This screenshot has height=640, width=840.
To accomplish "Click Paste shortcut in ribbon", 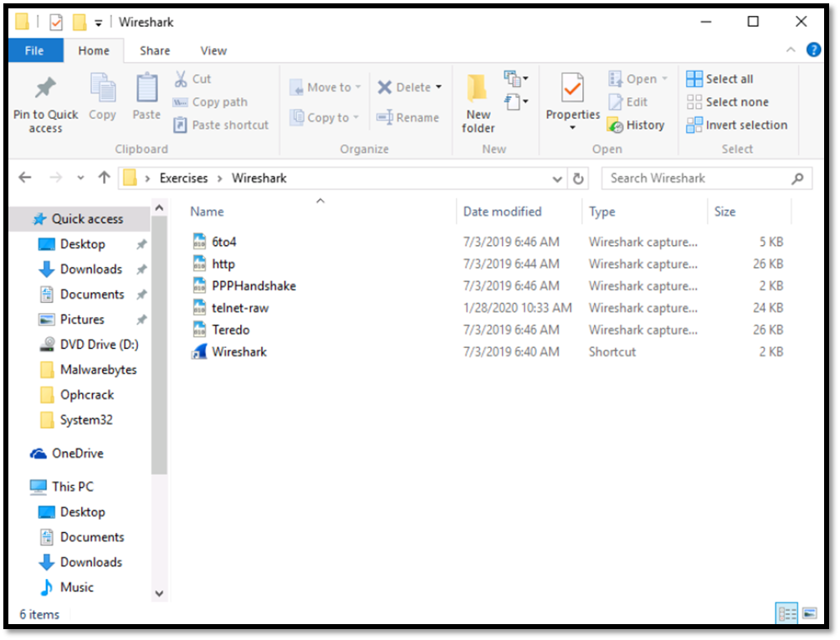I will (221, 125).
